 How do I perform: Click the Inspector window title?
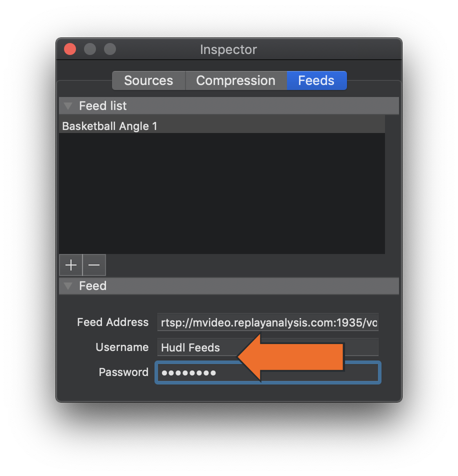pyautogui.click(x=228, y=49)
